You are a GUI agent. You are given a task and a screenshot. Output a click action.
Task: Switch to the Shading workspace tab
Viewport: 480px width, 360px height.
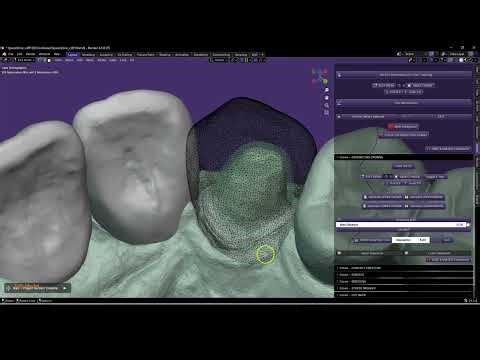click(x=165, y=54)
